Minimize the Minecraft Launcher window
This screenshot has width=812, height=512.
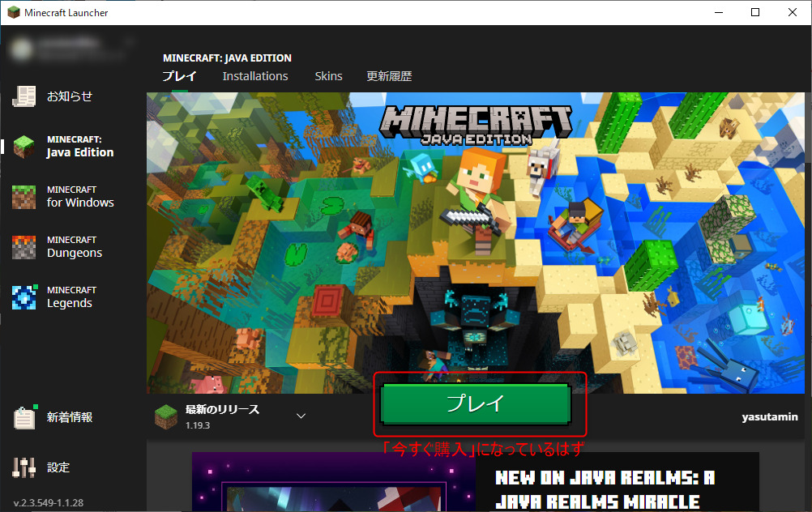point(719,12)
